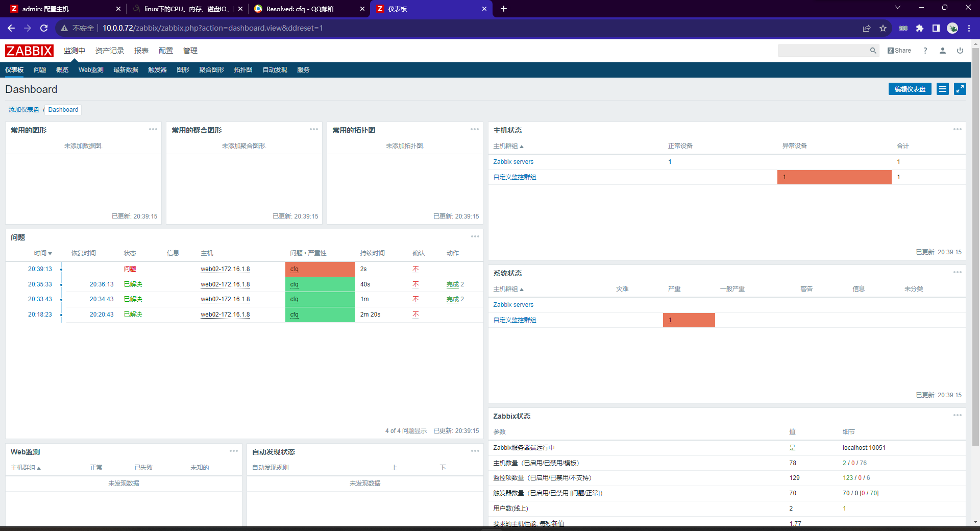
Task: Click red cfq problem cell
Action: pos(320,269)
